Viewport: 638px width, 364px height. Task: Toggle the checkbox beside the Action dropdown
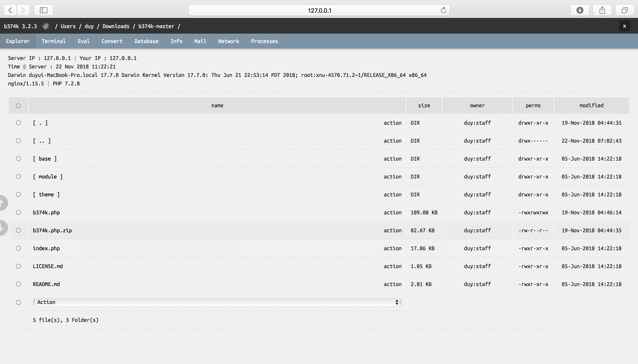coord(18,303)
